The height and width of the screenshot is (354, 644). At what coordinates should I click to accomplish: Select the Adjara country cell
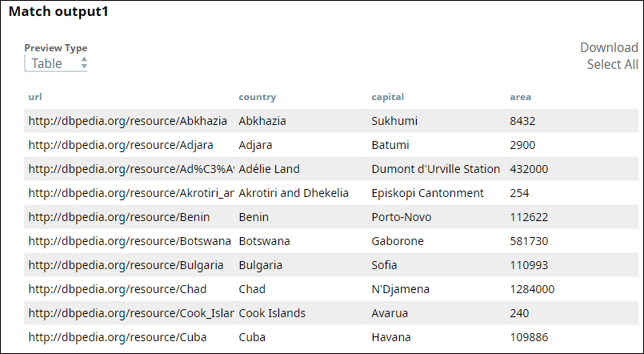256,145
